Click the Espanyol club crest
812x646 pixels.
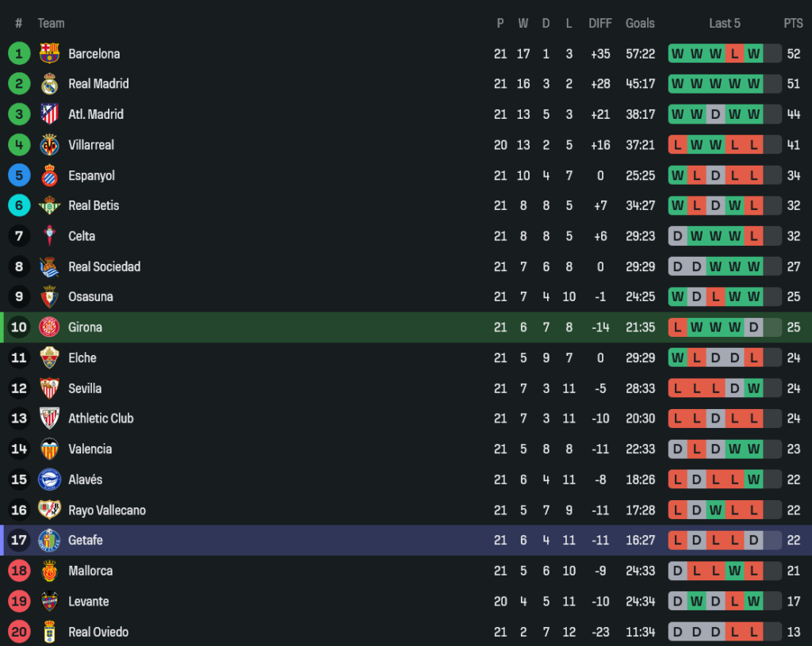[x=49, y=175]
